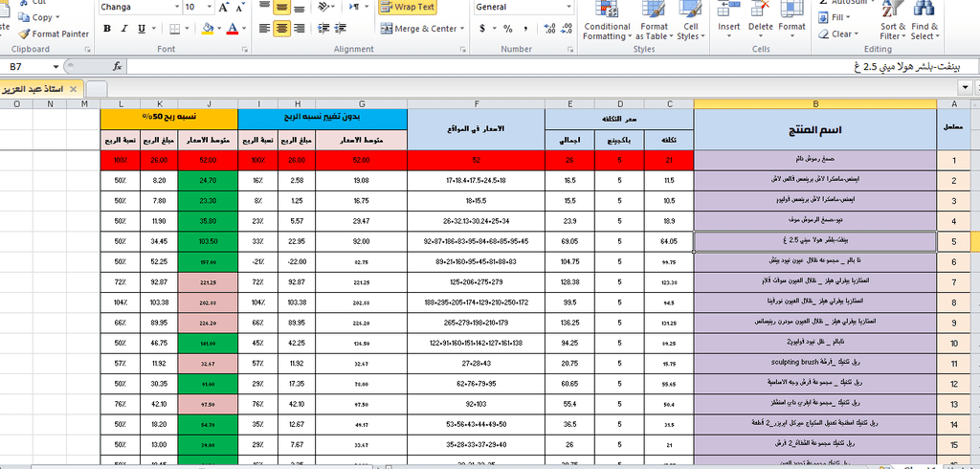Select green cell with value 103.50
This screenshot has height=469, width=980.
pyautogui.click(x=208, y=241)
